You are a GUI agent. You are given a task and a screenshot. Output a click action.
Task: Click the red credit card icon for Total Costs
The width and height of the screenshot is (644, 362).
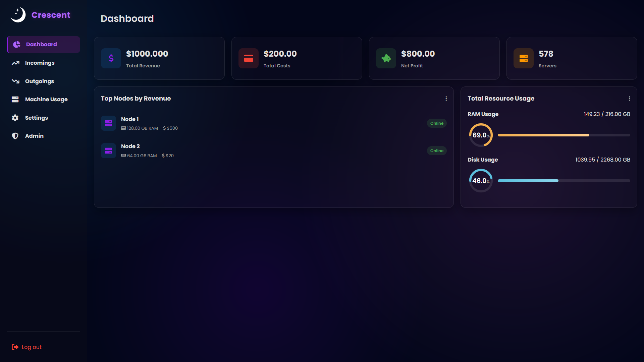248,58
